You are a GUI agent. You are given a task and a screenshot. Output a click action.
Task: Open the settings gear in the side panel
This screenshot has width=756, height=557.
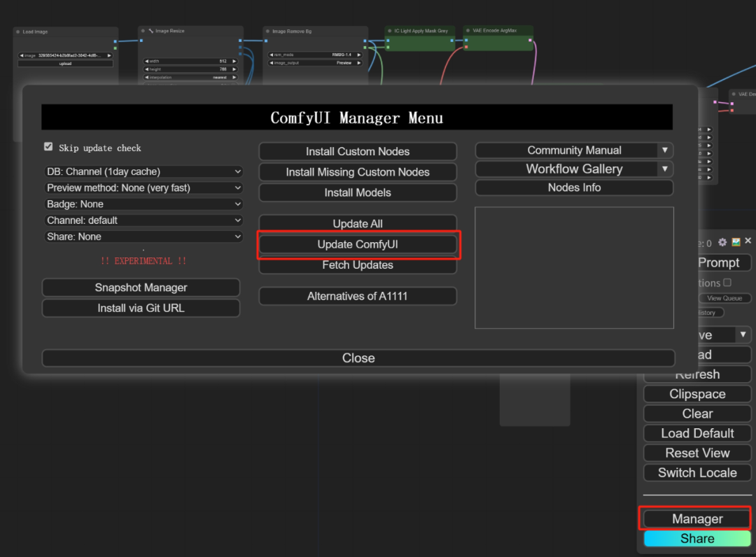(722, 242)
